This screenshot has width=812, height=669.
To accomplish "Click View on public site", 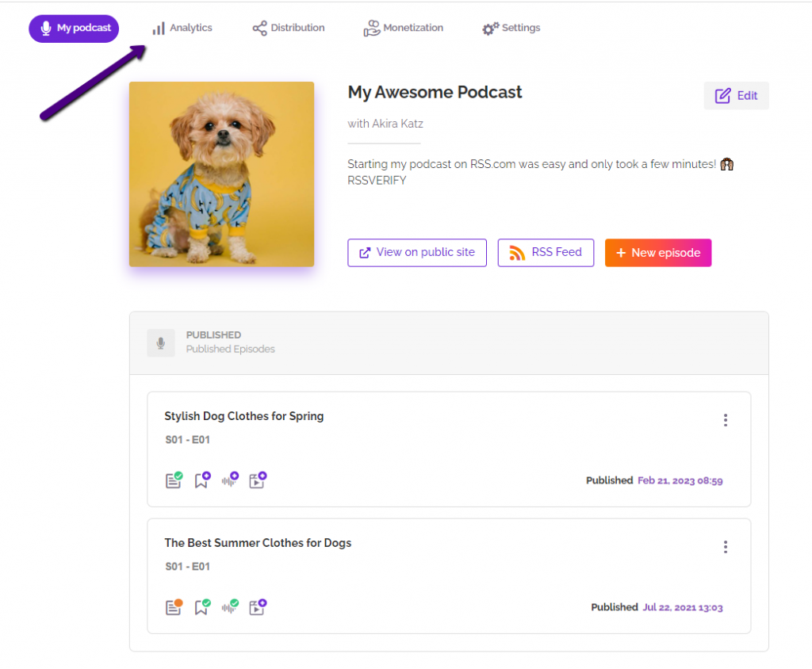I will (x=417, y=253).
